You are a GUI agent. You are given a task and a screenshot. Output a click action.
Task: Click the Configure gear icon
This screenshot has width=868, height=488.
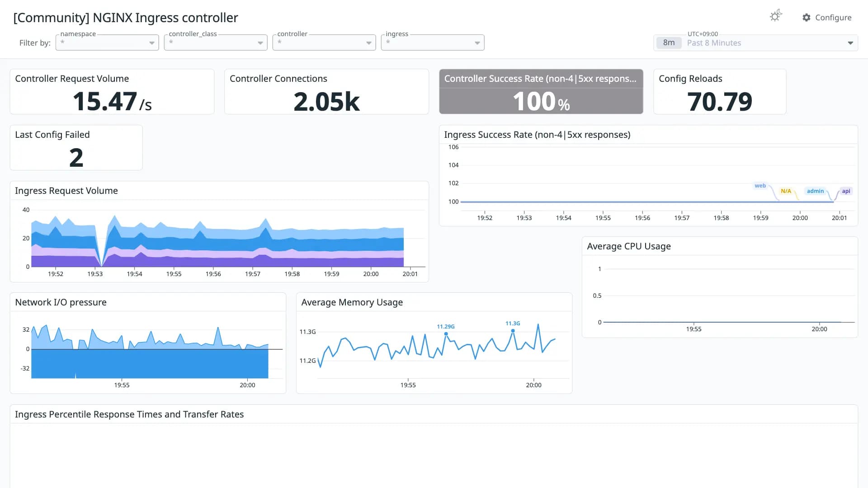coord(807,18)
